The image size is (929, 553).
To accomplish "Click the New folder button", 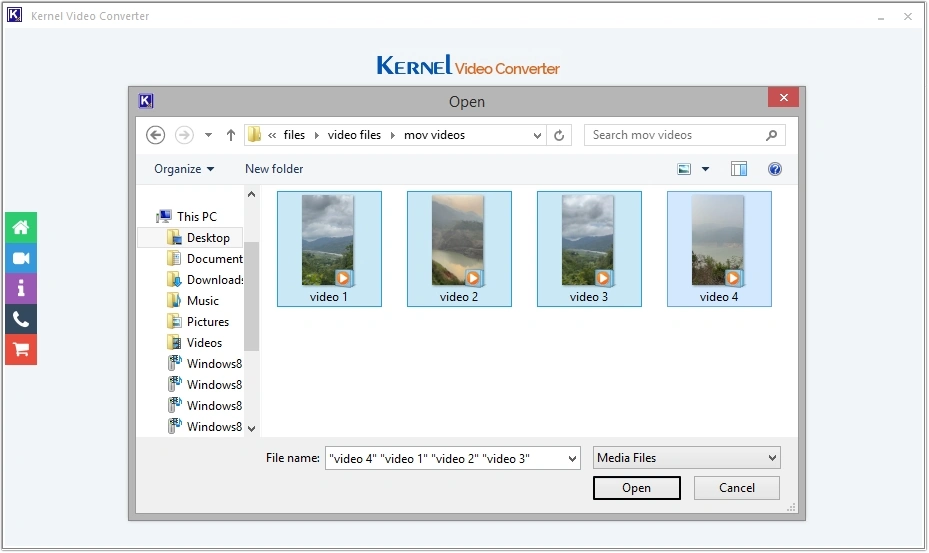I will [x=274, y=169].
